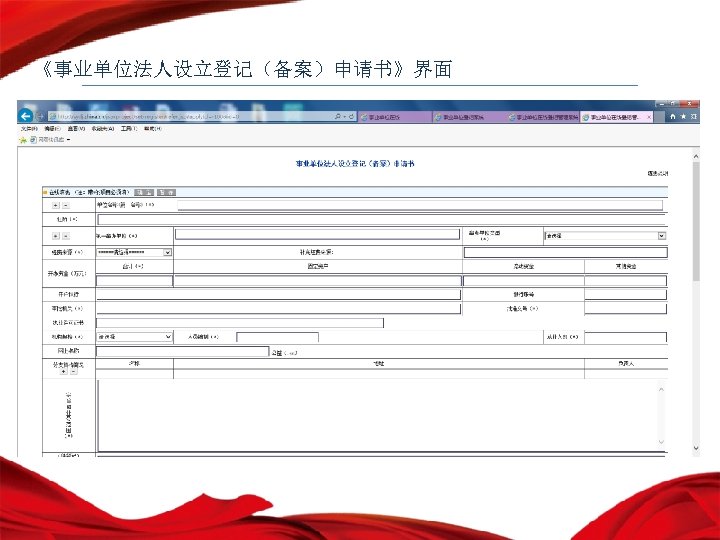Open the 文件(F) menu
This screenshot has width=720, height=540.
(x=29, y=129)
